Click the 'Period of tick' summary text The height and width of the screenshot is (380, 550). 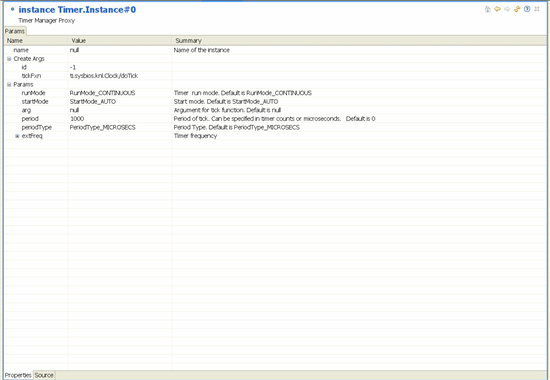click(x=274, y=119)
